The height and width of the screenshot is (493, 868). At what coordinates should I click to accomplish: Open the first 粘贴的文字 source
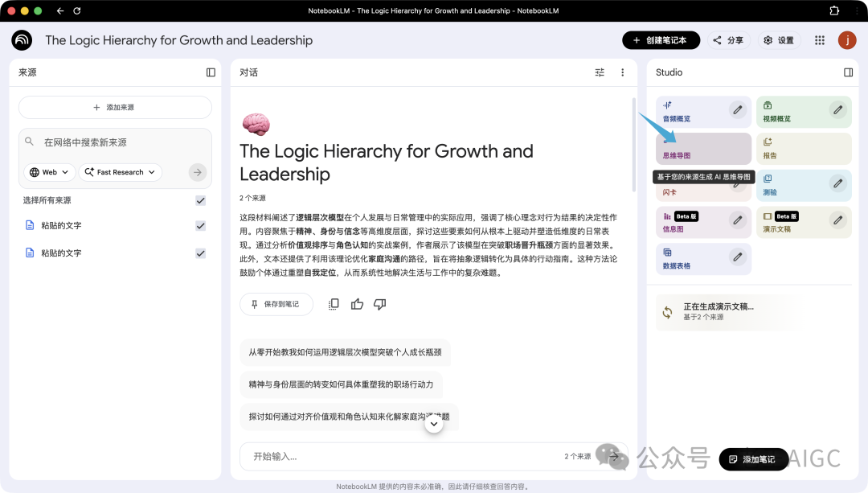pyautogui.click(x=61, y=225)
